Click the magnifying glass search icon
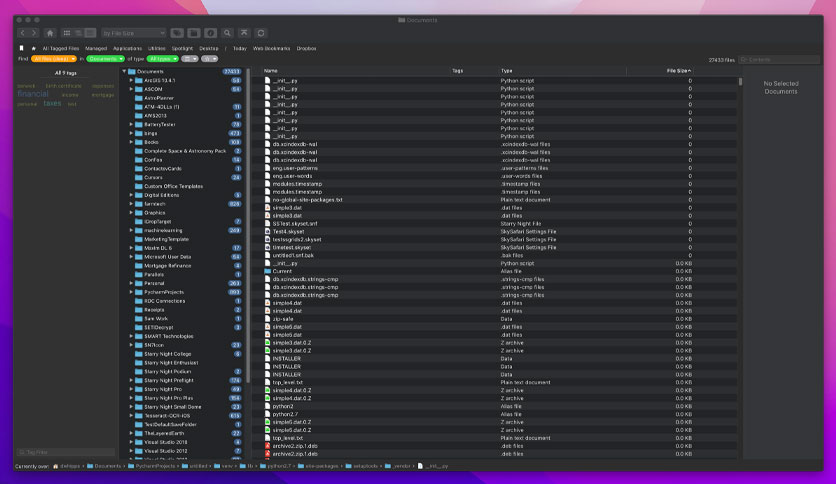The image size is (836, 484). point(227,33)
